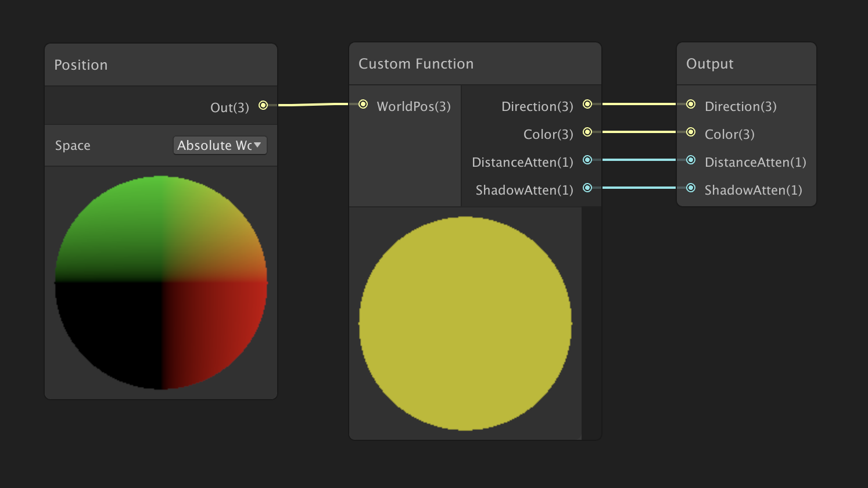This screenshot has width=868, height=488.
Task: Click the WorldPos(3) input port on Custom Function
Action: (x=363, y=104)
